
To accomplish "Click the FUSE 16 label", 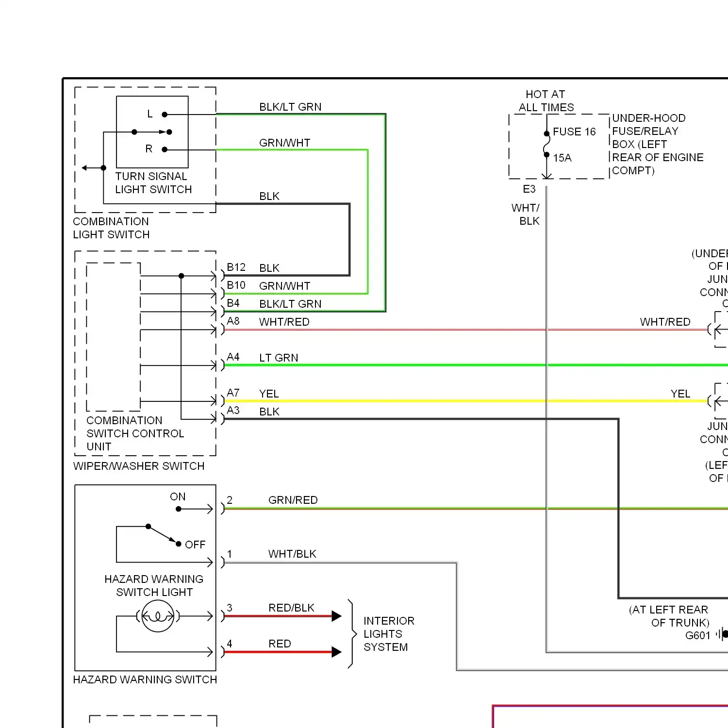I will [574, 132].
